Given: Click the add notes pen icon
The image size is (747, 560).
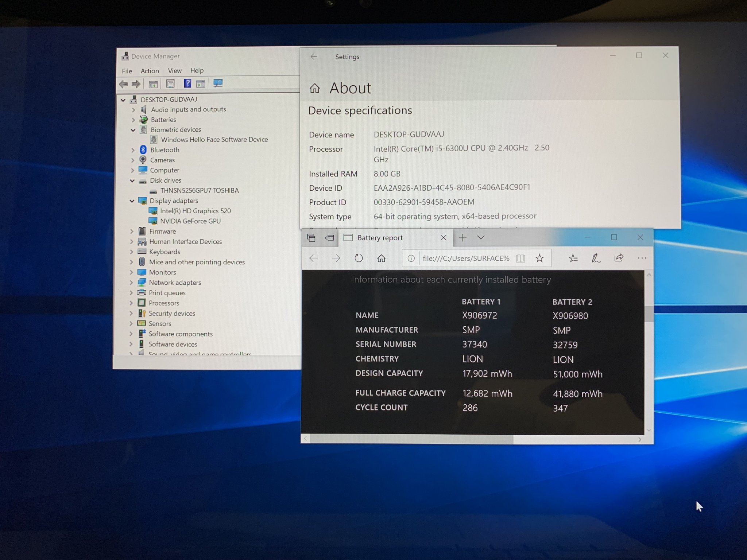Looking at the screenshot, I should pos(596,258).
